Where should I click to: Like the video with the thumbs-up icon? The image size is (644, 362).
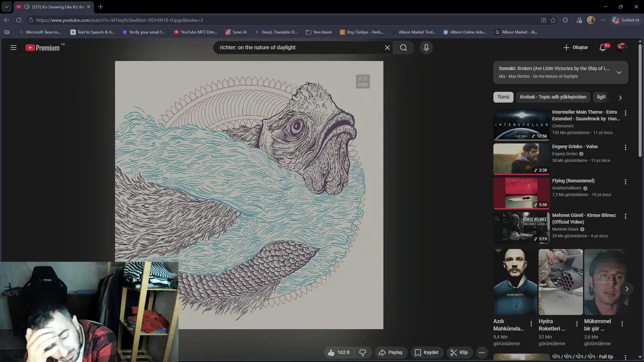[338, 352]
